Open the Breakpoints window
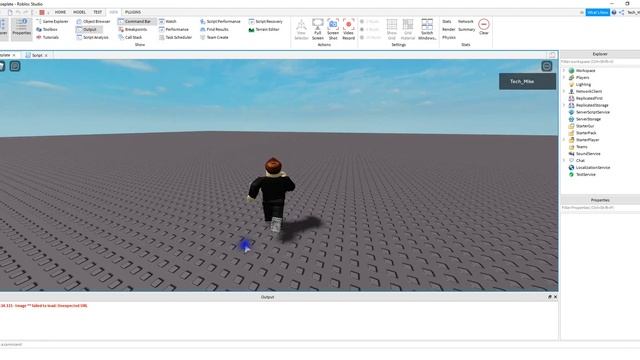Image resolution: width=640 pixels, height=360 pixels. [x=133, y=29]
